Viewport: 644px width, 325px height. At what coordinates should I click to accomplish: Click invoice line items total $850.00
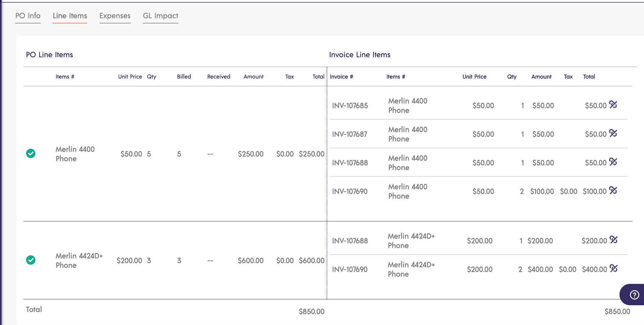617,311
